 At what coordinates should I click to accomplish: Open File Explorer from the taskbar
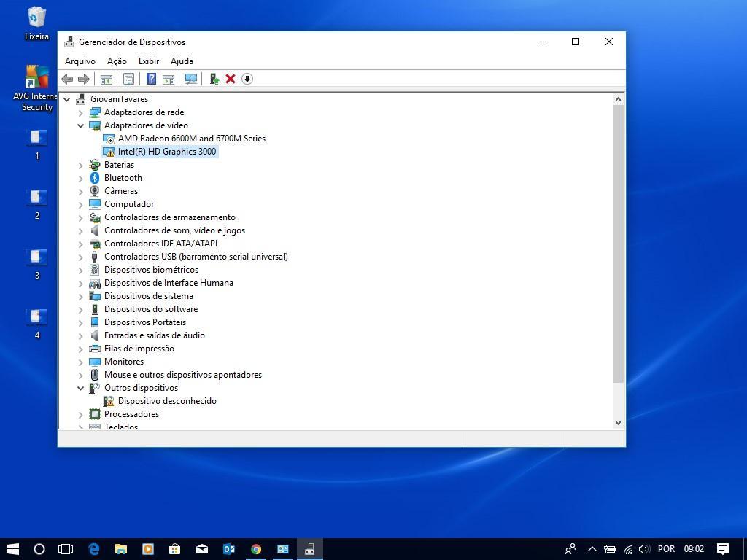[121, 549]
